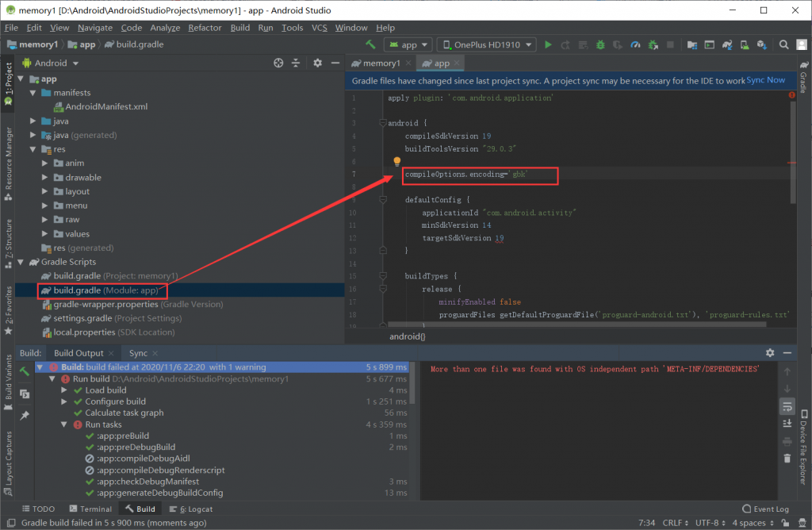Open the Profiler gauge icon
The width and height of the screenshot is (812, 530).
[x=635, y=45]
